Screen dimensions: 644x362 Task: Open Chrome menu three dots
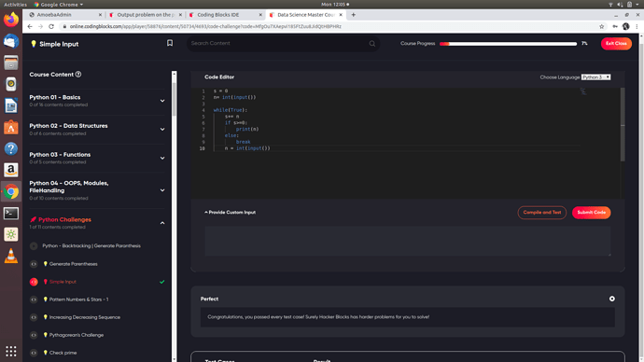pos(637,26)
